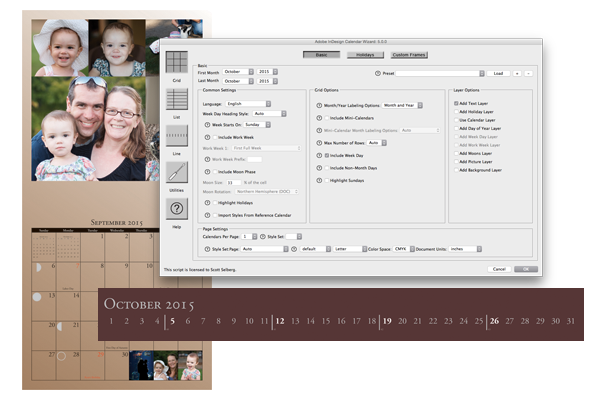
Task: Click the help icon beside Max Number of Rows
Action: point(319,143)
